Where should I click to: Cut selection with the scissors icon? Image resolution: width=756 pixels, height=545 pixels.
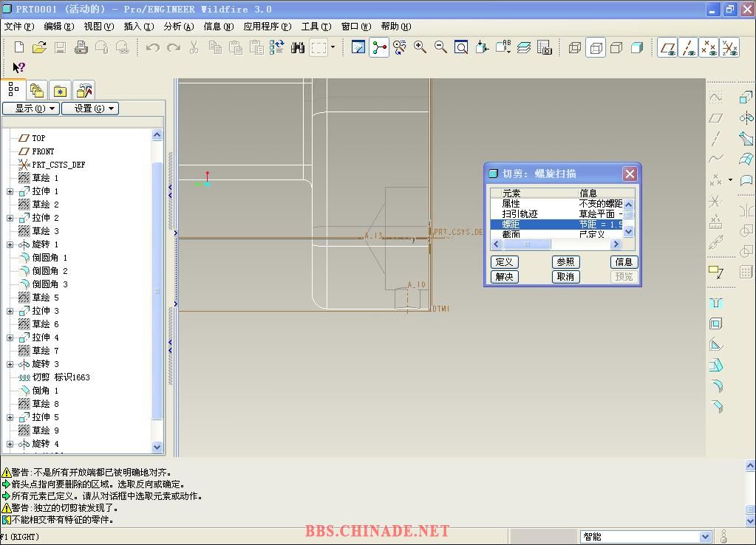pyautogui.click(x=194, y=47)
